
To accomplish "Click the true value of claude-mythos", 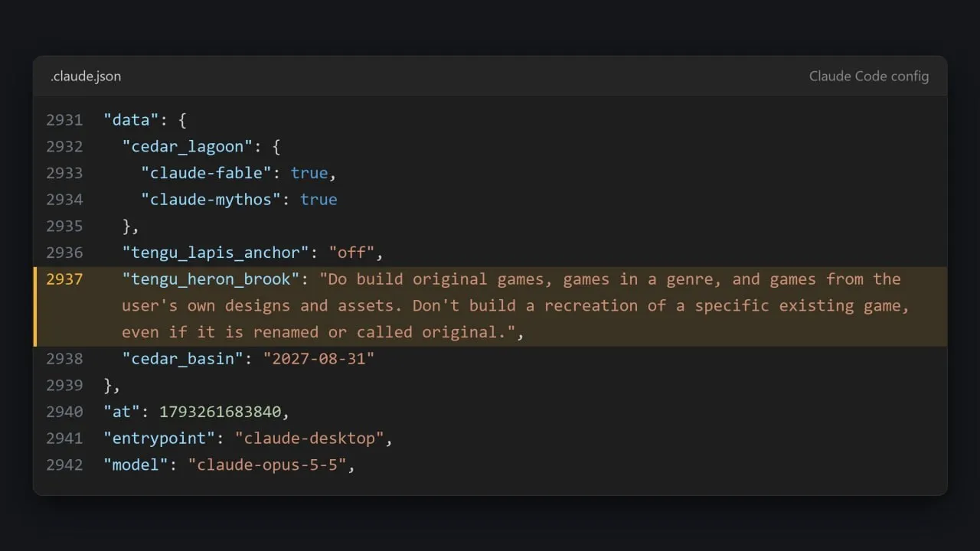I will click(x=318, y=200).
